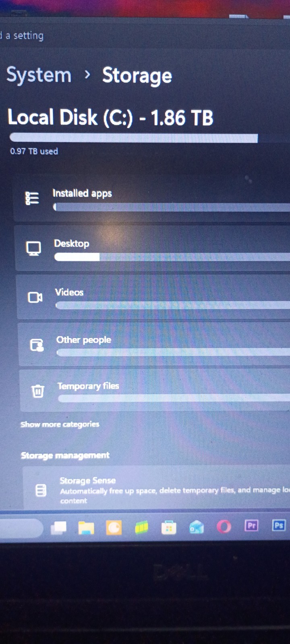Open the Videos storage category

pyautogui.click(x=153, y=297)
